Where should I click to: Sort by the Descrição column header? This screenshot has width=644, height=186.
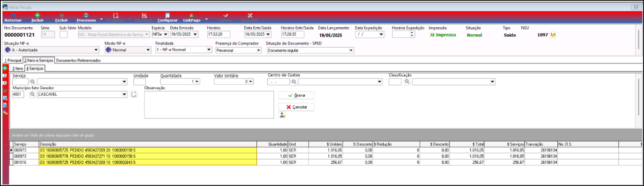click(x=148, y=144)
